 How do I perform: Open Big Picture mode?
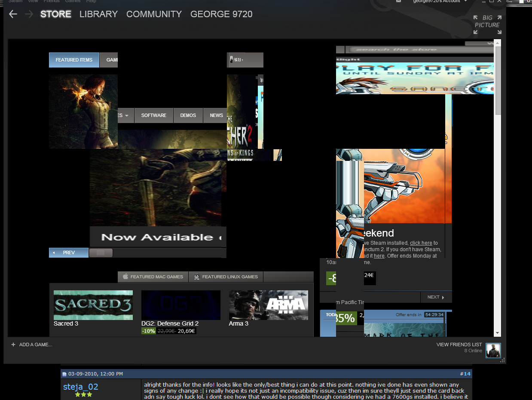(487, 25)
